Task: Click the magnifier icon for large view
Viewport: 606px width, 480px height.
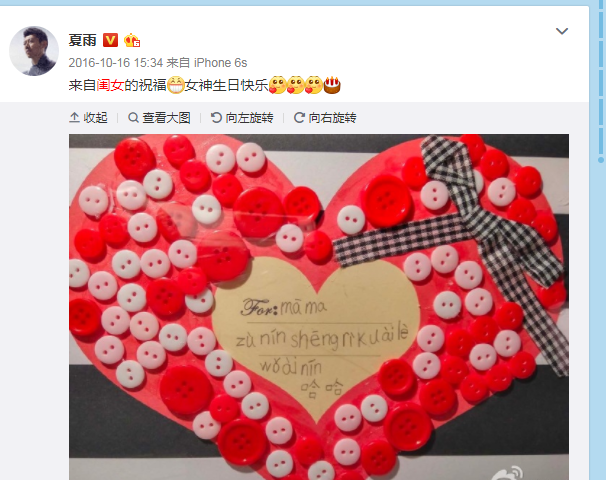Action: pyautogui.click(x=133, y=117)
